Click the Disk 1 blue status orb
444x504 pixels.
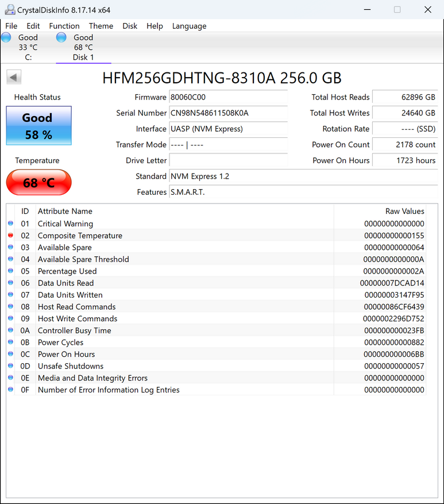61,38
